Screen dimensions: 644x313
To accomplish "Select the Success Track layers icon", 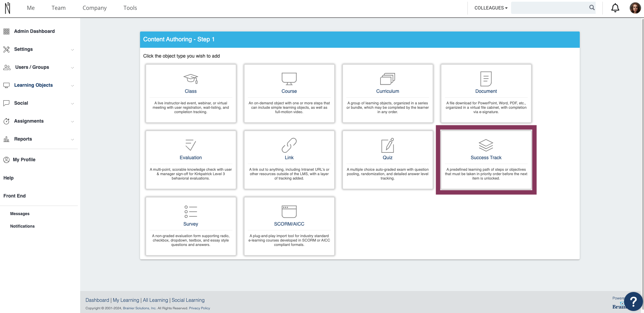I will pos(486,145).
